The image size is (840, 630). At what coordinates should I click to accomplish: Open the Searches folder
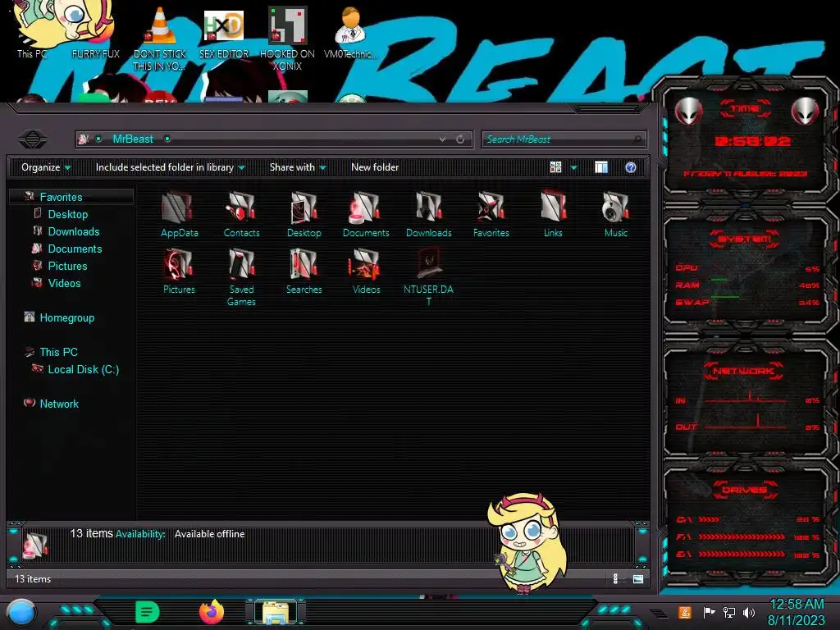click(x=304, y=272)
